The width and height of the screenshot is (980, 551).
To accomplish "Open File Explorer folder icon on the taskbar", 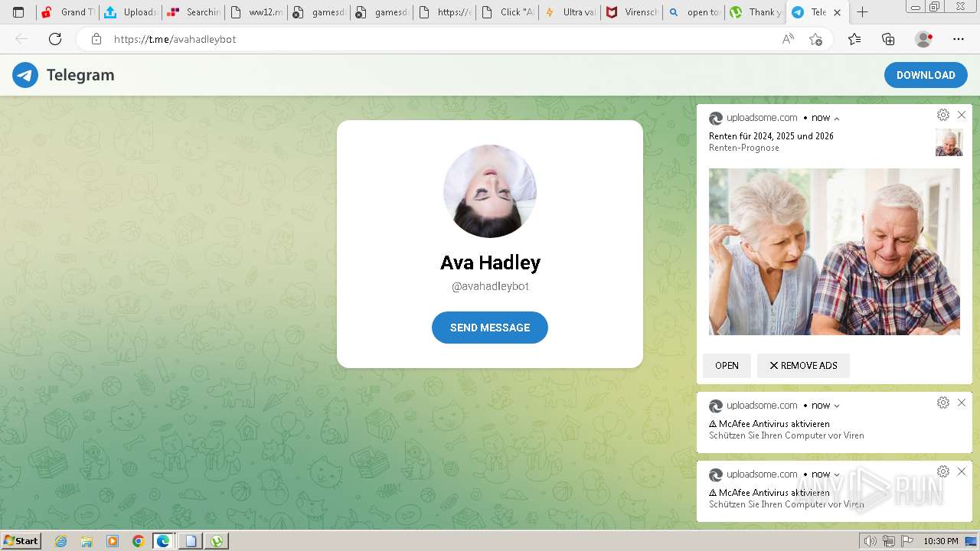I will (x=87, y=541).
